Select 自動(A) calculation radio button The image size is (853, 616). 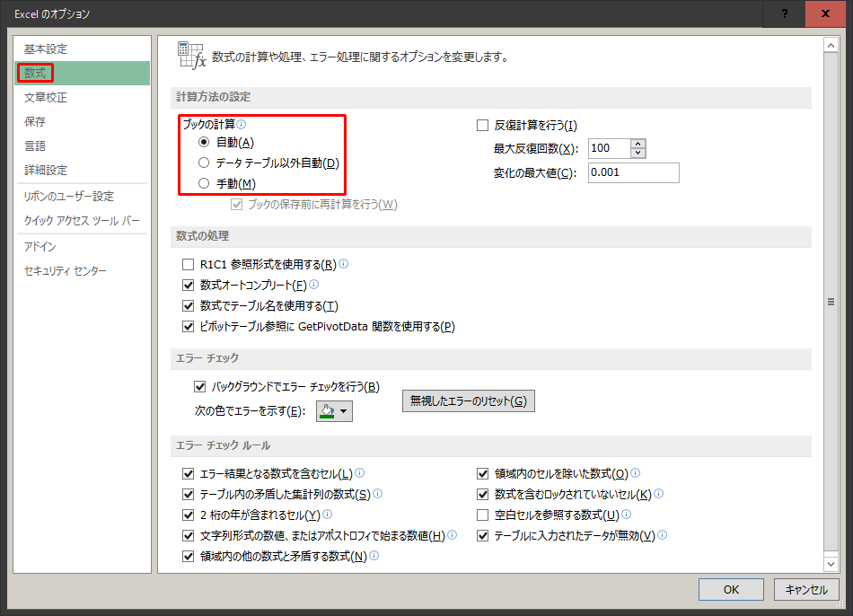coord(204,142)
